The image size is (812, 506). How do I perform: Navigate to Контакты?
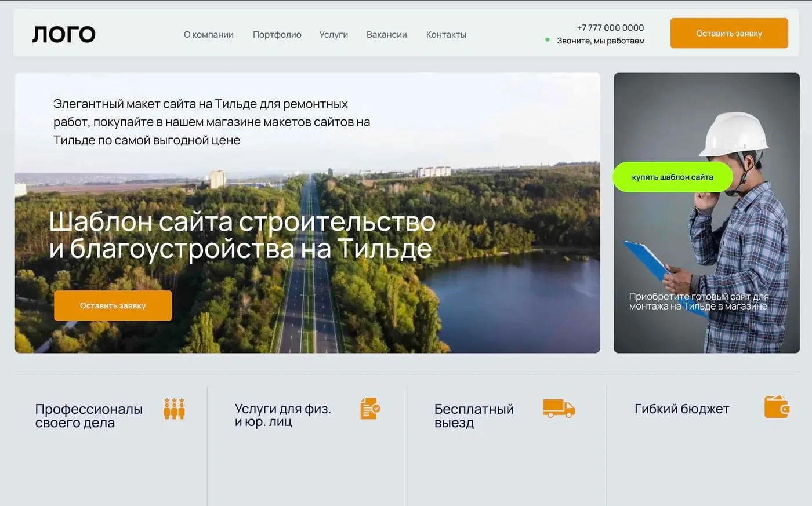pos(446,35)
